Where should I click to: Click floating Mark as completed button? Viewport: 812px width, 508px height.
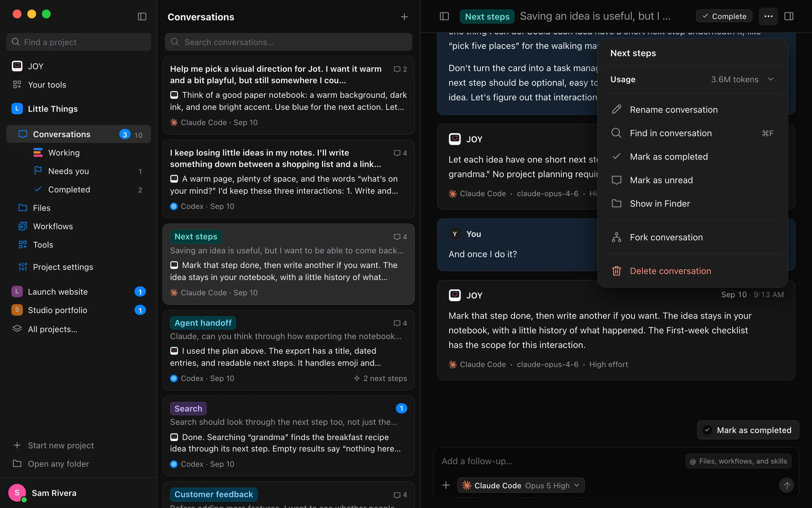[748, 430]
